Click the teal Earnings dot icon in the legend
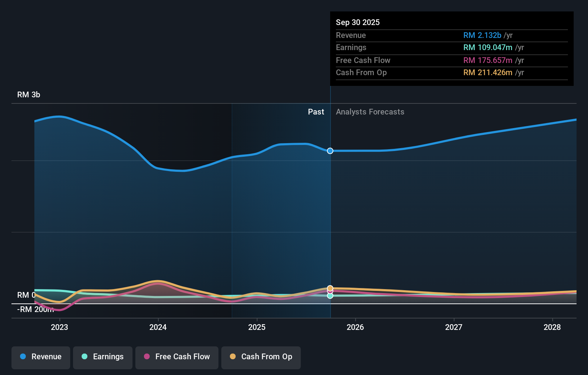Image resolution: width=588 pixels, height=375 pixels. pos(84,357)
